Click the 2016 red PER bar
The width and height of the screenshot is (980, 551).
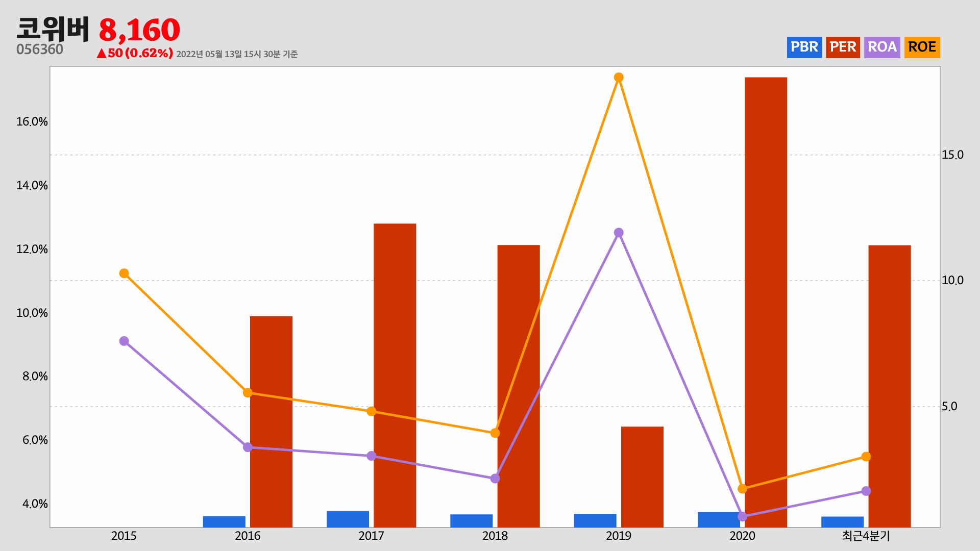(x=271, y=421)
